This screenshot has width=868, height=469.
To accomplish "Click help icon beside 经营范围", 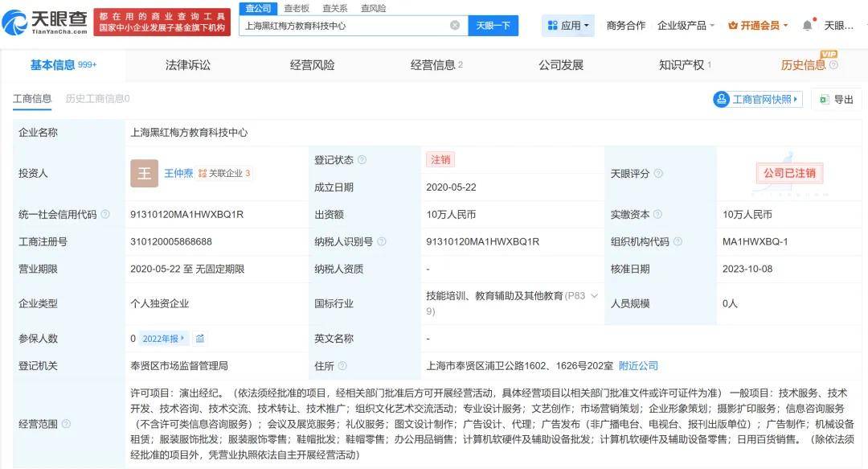I will tap(66, 424).
